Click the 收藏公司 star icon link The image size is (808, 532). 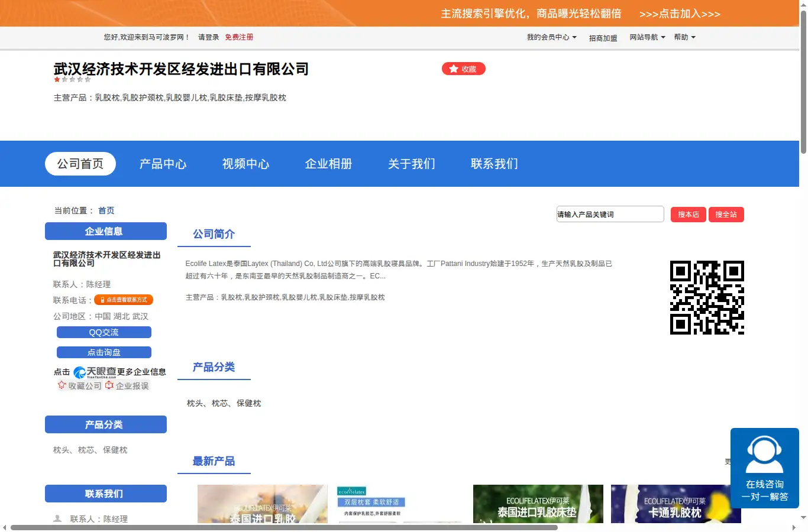point(79,385)
